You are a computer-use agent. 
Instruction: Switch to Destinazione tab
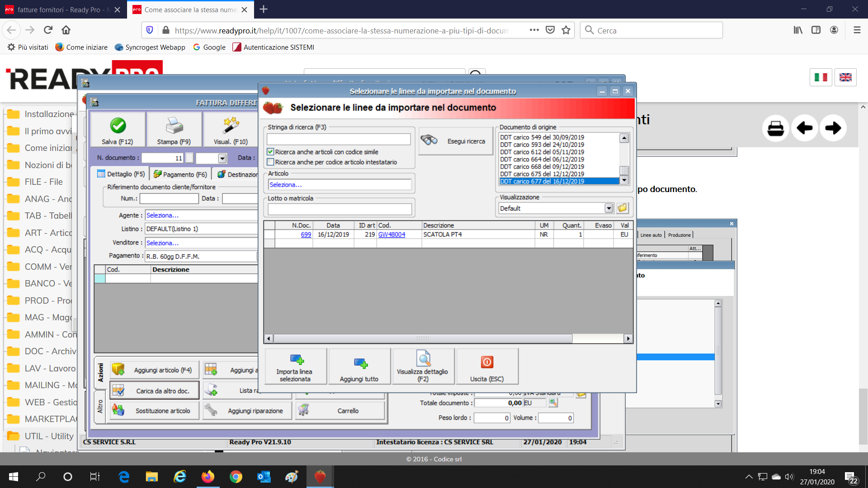click(x=237, y=174)
